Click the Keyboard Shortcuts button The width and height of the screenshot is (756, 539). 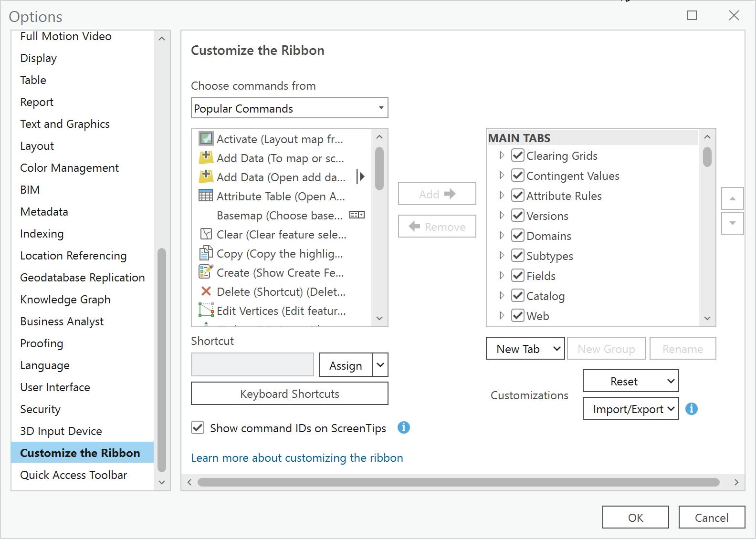tap(289, 394)
